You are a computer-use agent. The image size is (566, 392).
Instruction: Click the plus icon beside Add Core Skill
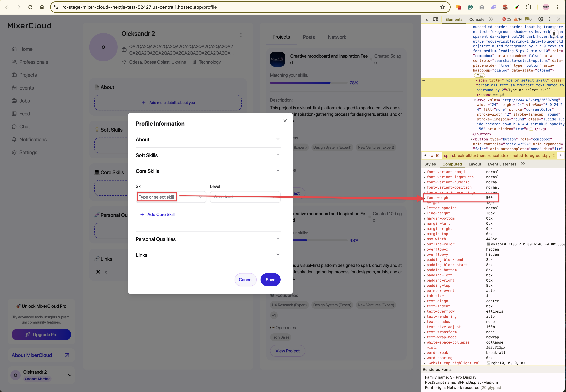point(142,214)
